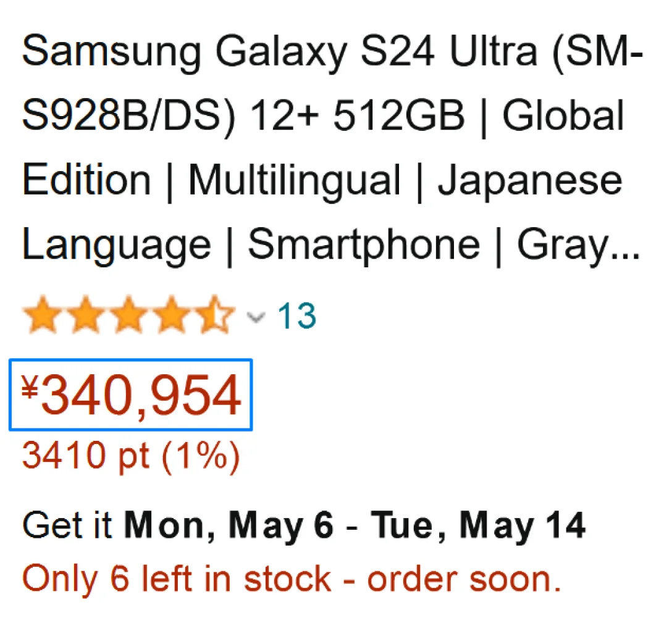Click the outlined portion of the last star
The image size is (672, 631).
[224, 315]
